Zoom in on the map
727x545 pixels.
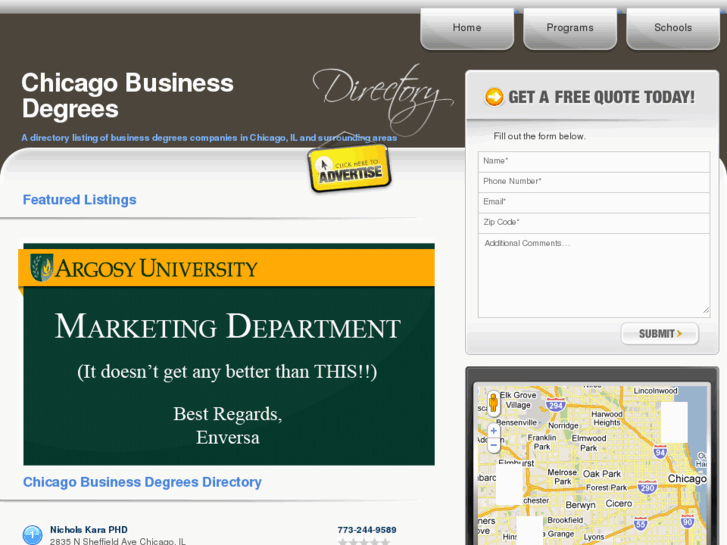(494, 431)
